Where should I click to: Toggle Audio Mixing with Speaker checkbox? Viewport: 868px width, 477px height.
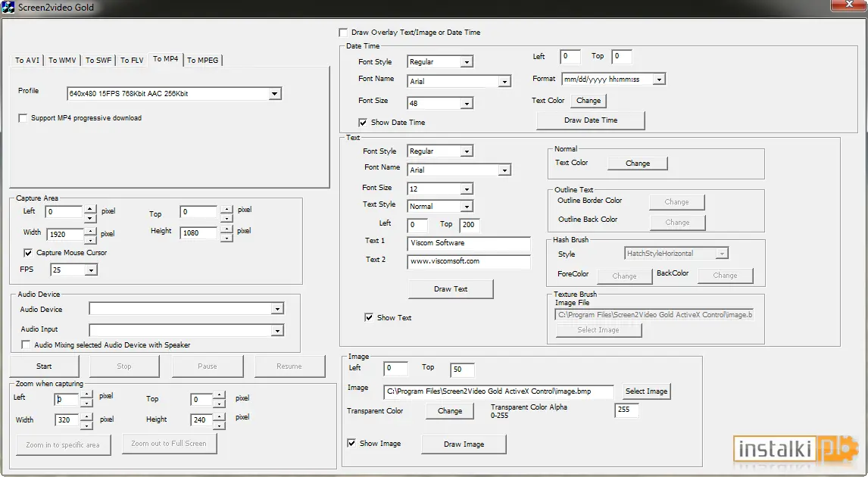[26, 344]
